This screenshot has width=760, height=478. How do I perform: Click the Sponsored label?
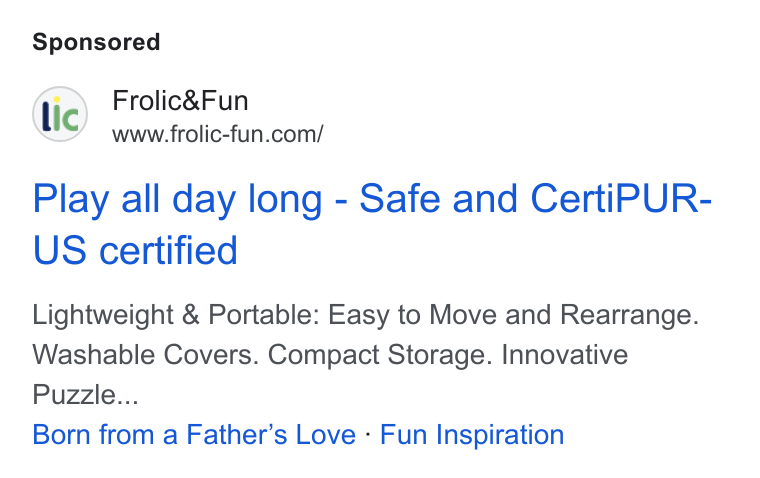pos(96,42)
